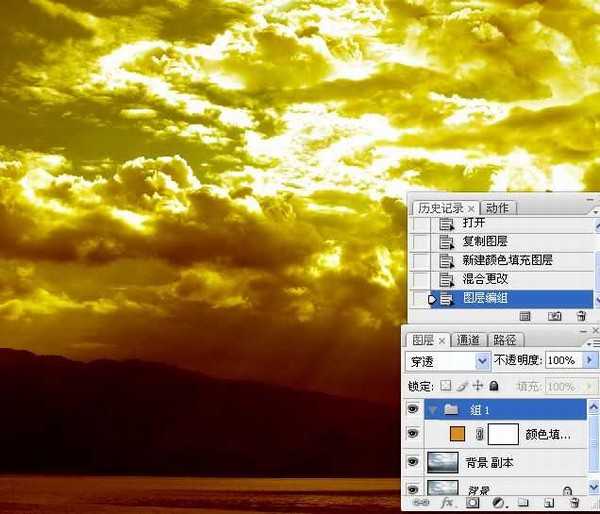The width and height of the screenshot is (600, 514).
Task: Toggle lock transparent pixels option
Action: 446,386
